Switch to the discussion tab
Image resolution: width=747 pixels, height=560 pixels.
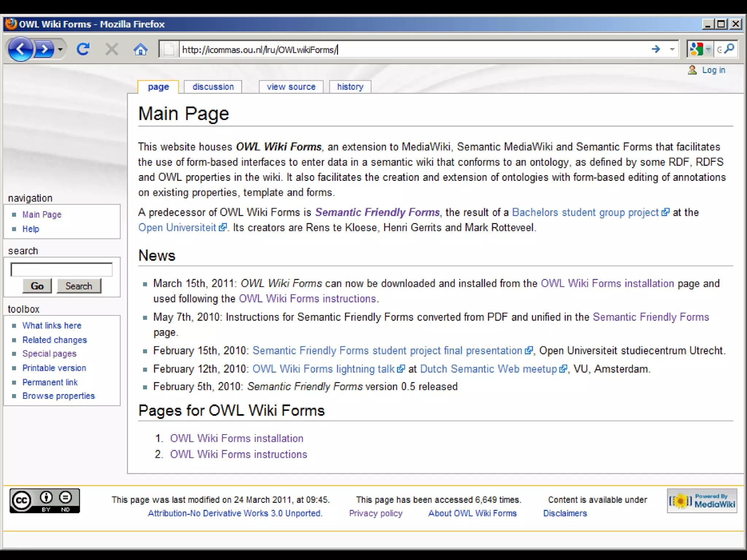click(213, 87)
